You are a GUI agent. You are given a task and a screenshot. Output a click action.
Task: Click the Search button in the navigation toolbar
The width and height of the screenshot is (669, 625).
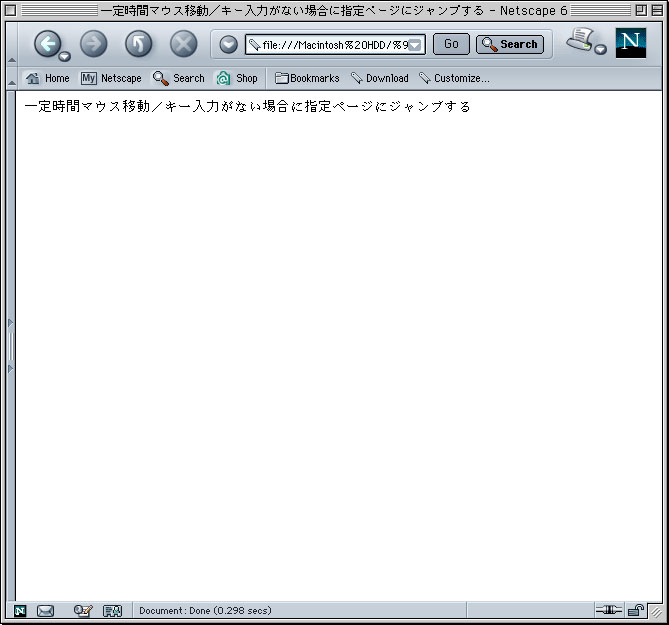tap(510, 44)
